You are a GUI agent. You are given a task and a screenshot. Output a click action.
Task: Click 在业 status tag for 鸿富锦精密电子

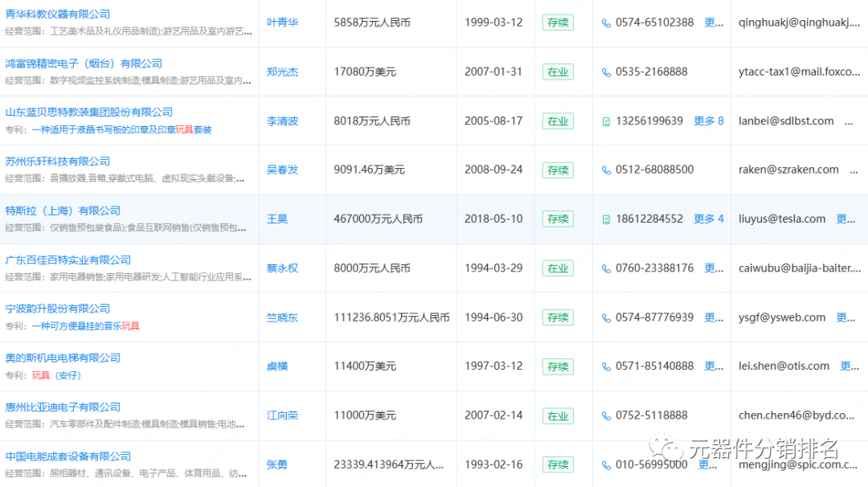[558, 72]
